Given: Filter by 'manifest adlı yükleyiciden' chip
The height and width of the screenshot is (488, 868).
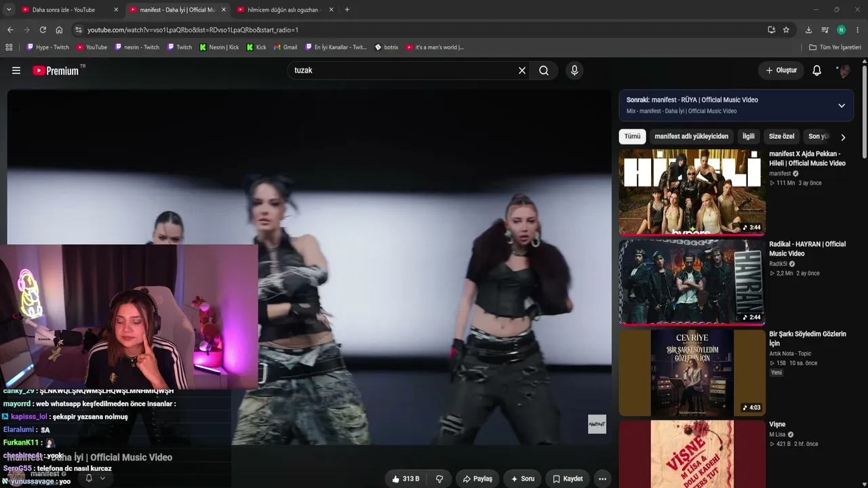Looking at the screenshot, I should pyautogui.click(x=691, y=136).
